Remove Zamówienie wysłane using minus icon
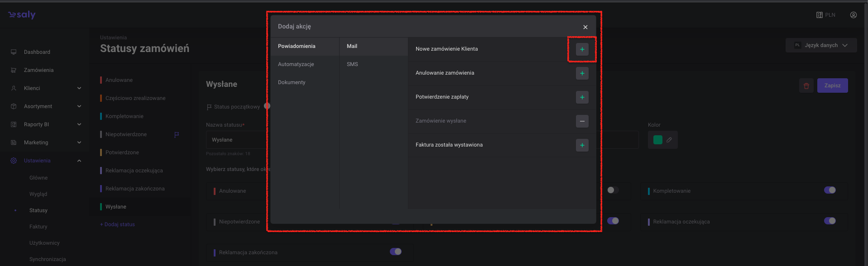868x266 pixels. pyautogui.click(x=582, y=121)
